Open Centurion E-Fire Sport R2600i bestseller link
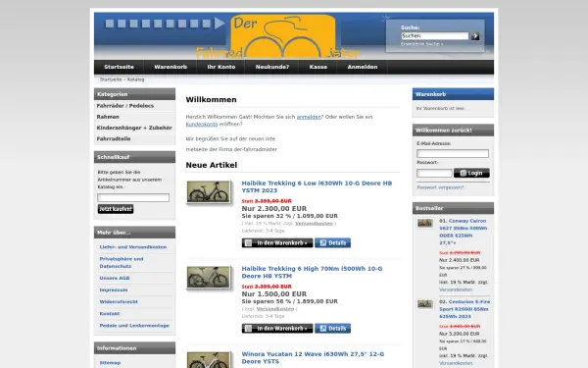The height and width of the screenshot is (368, 588). click(x=465, y=309)
